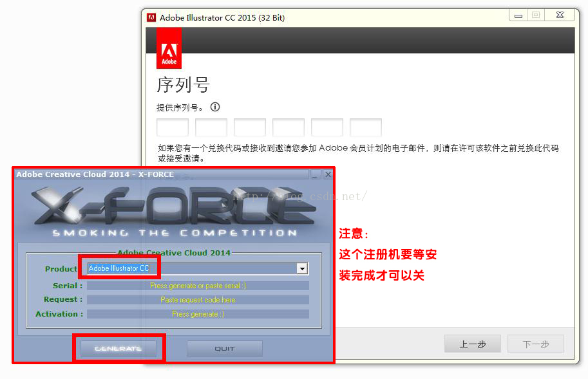The width and height of the screenshot is (588, 379).
Task: Click the Request code field
Action: coord(198,300)
